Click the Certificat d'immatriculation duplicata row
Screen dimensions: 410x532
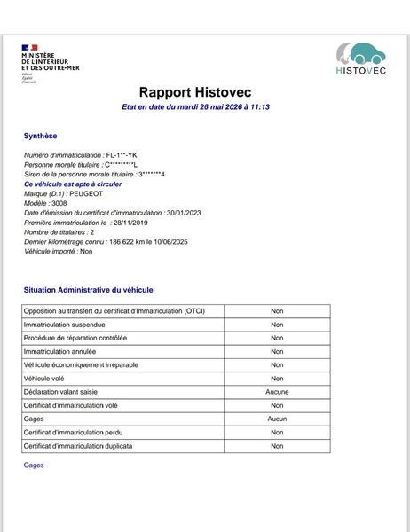click(176, 446)
